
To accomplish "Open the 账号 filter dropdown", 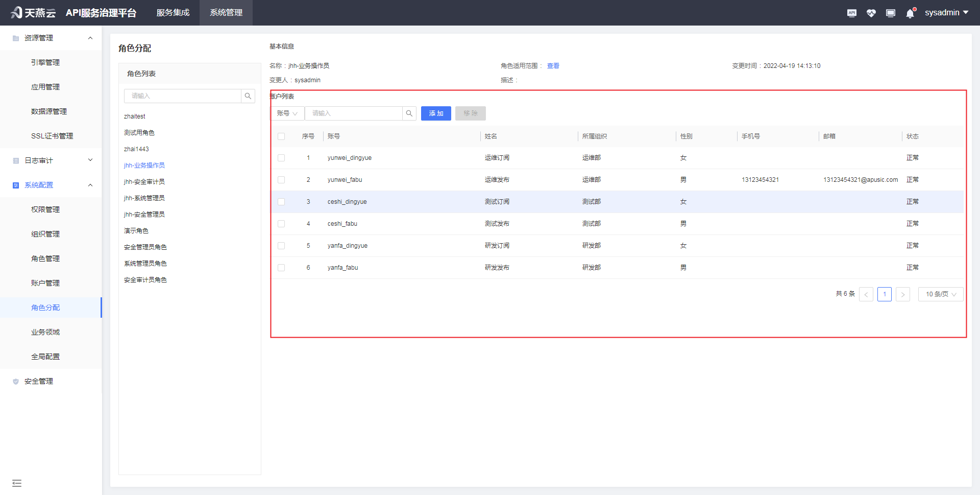I will [287, 113].
